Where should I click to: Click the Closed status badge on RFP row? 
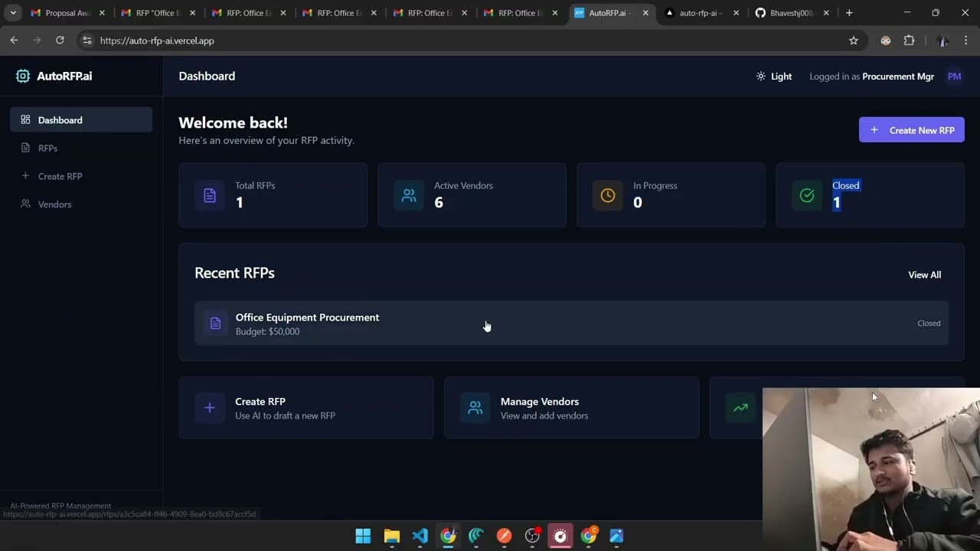click(x=929, y=324)
